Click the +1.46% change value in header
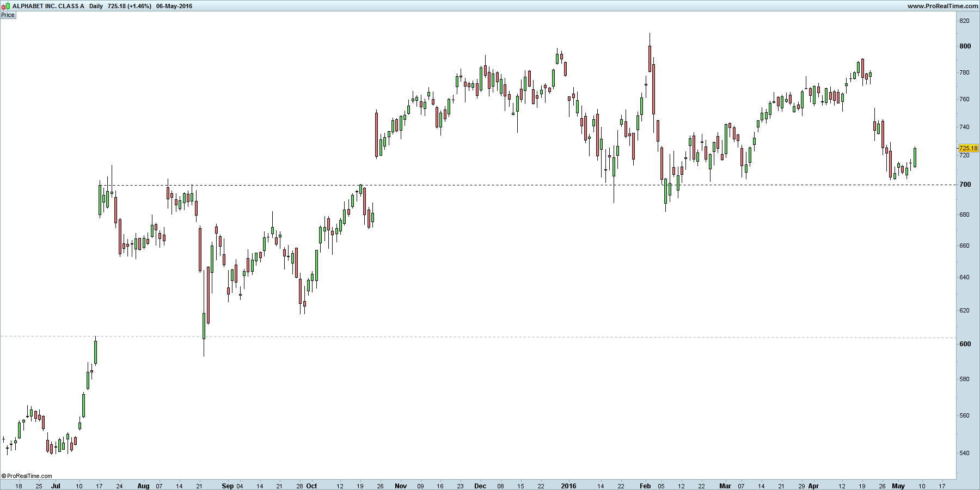The width and height of the screenshot is (980, 490). tap(139, 6)
